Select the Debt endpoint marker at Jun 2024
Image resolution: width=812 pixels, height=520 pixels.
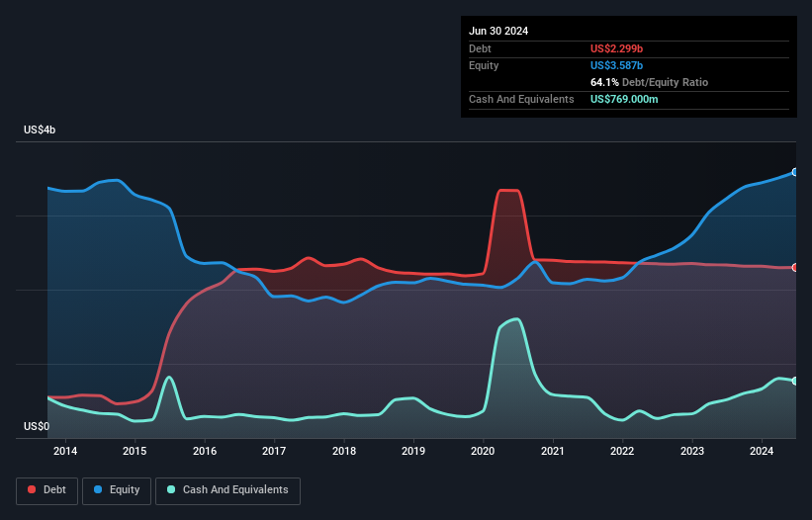click(795, 268)
